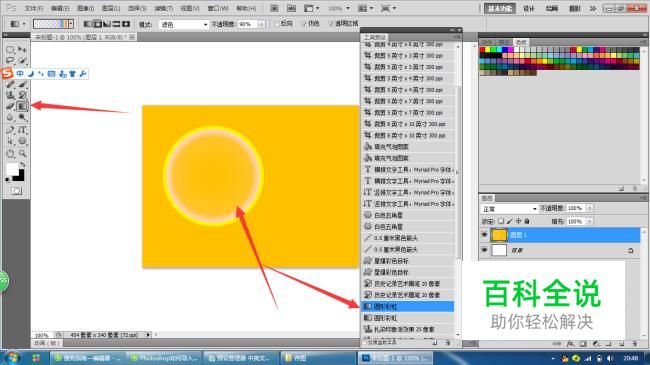Image resolution: width=650 pixels, height=365 pixels.
Task: Open the gradient opacity slider arrow
Action: (261, 24)
